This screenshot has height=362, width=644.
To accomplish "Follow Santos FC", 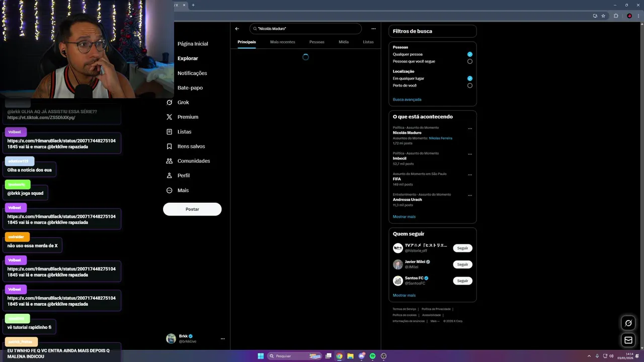I will tap(462, 281).
